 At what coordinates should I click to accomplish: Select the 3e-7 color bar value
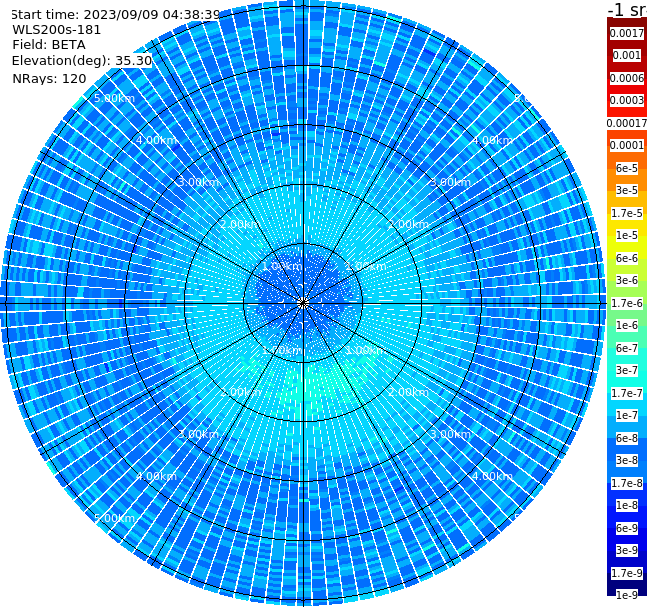point(627,370)
